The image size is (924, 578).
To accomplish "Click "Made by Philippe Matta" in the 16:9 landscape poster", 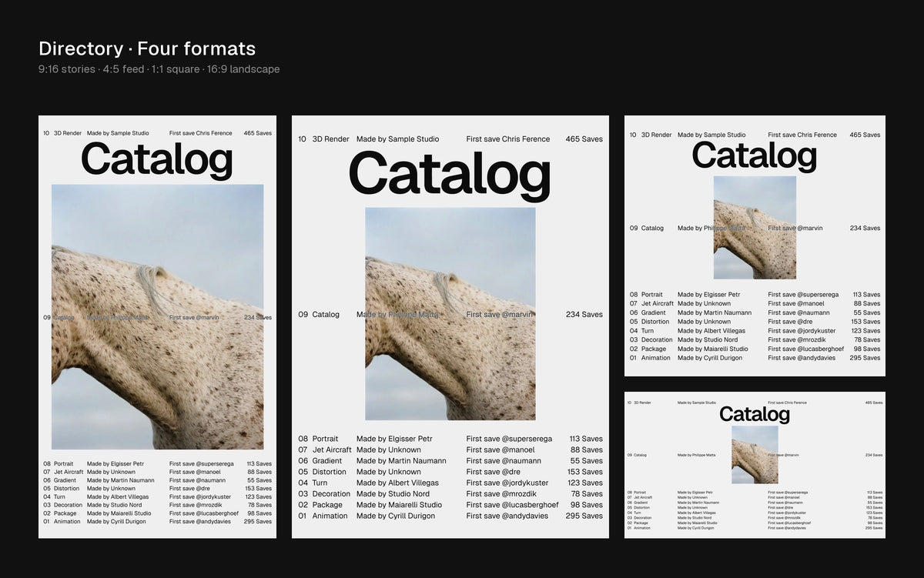I will 696,455.
